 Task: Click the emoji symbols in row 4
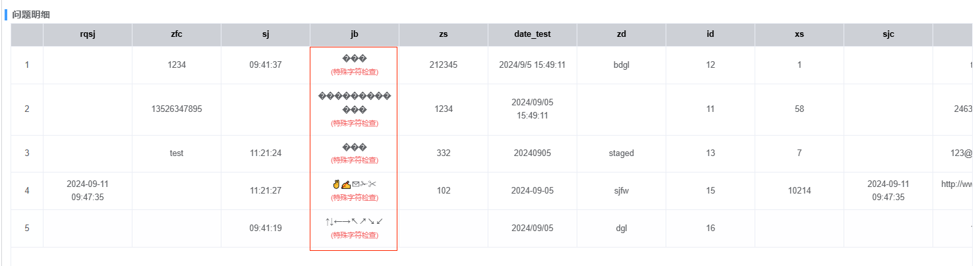click(355, 185)
